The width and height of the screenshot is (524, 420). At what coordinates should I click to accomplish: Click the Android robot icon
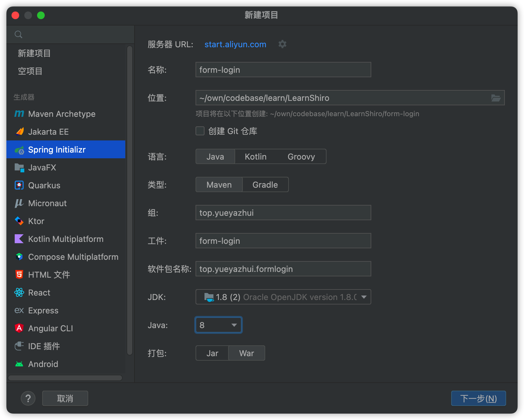(19, 364)
